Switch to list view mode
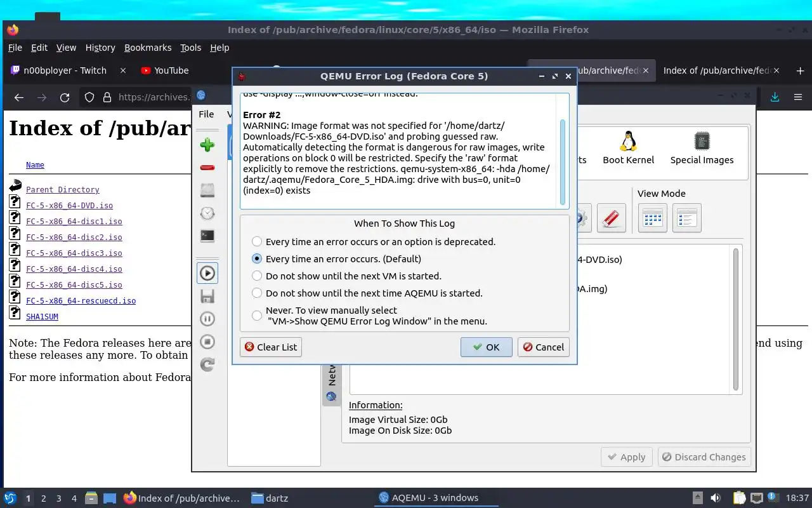The image size is (812, 508). pos(686,218)
